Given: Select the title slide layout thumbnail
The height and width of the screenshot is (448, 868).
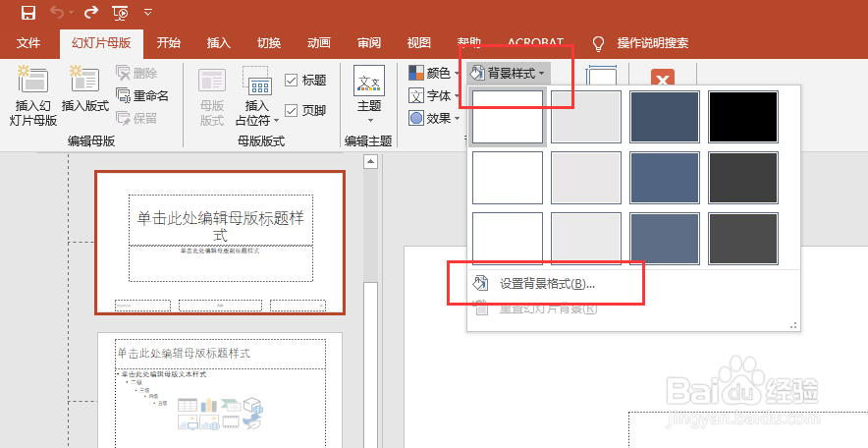Looking at the screenshot, I should click(x=220, y=243).
